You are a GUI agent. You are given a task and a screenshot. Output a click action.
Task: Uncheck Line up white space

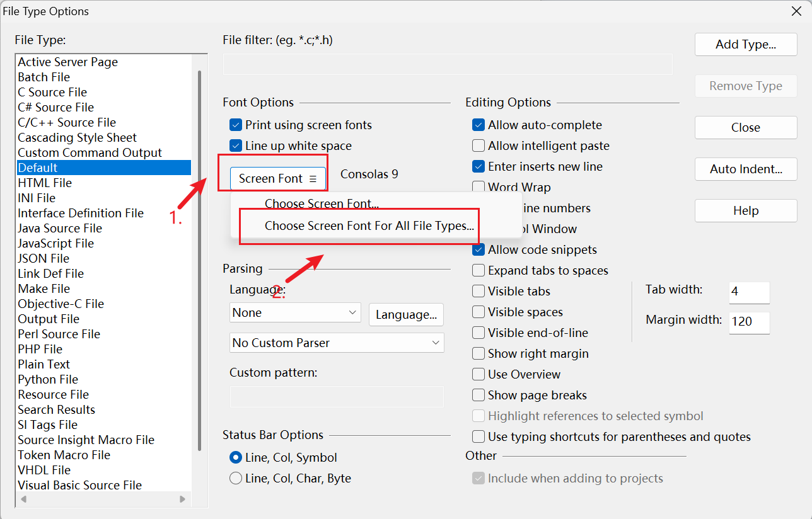236,145
